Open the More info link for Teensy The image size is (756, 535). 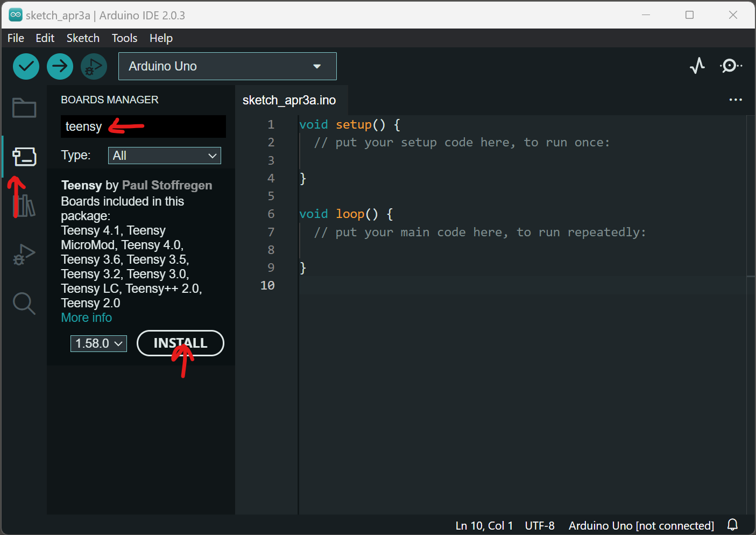[87, 318]
